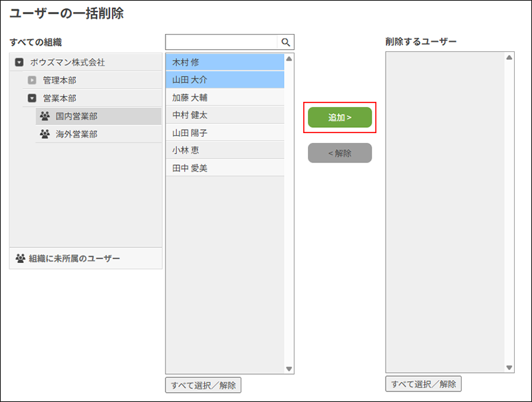The image size is (532, 402).
Task: Select 中村 健太 in the user list
Action: [x=219, y=116]
